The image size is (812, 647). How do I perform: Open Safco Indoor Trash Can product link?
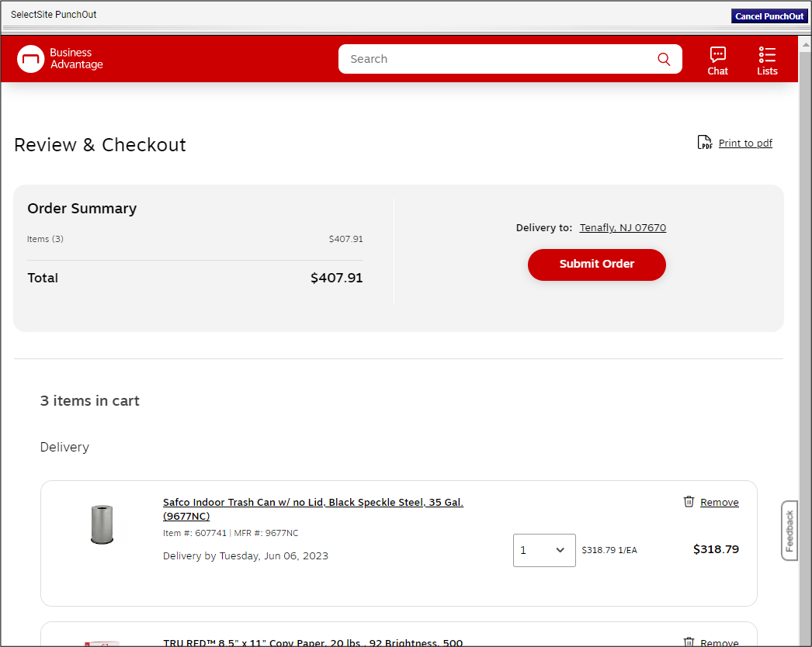[313, 509]
